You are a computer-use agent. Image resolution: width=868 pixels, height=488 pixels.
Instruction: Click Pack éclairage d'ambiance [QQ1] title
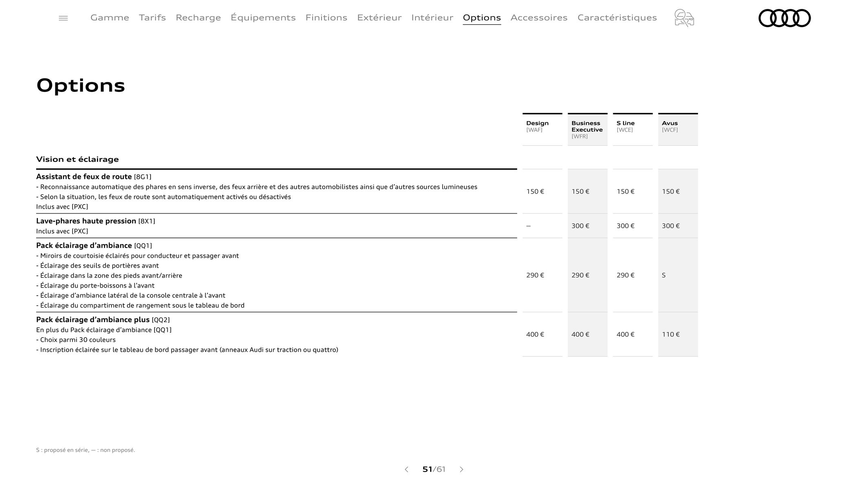pos(94,245)
